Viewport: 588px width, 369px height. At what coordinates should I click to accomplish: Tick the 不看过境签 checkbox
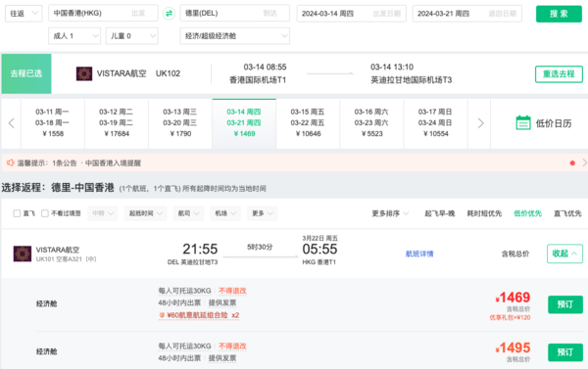(45, 213)
